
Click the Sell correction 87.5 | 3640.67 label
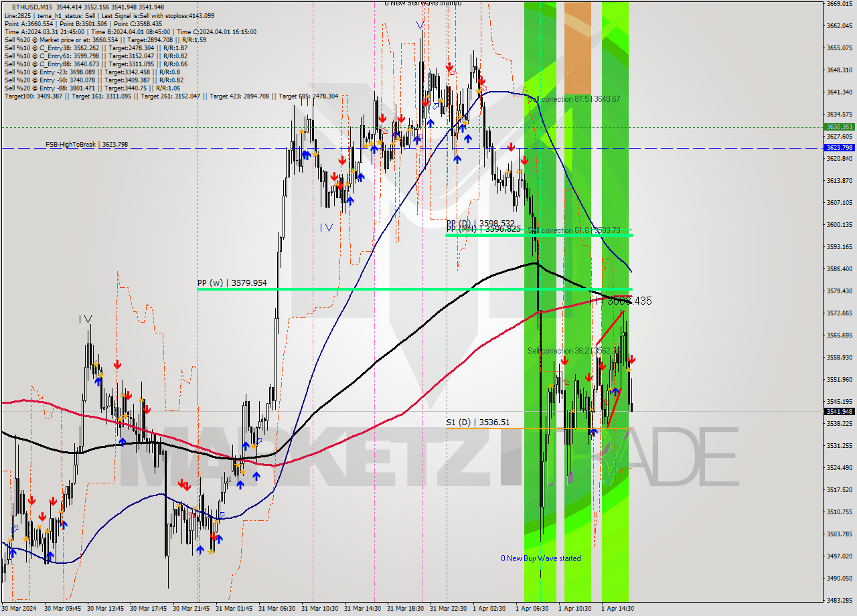pyautogui.click(x=574, y=99)
